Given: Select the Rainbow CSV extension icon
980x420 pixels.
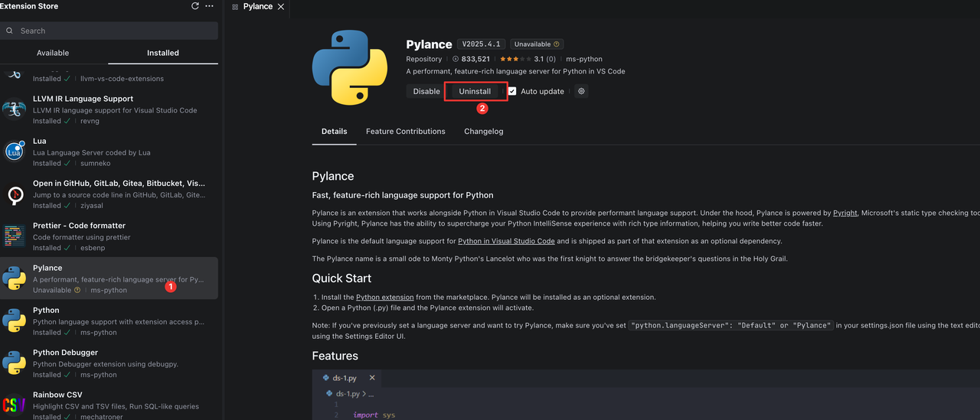Looking at the screenshot, I should tap(14, 405).
